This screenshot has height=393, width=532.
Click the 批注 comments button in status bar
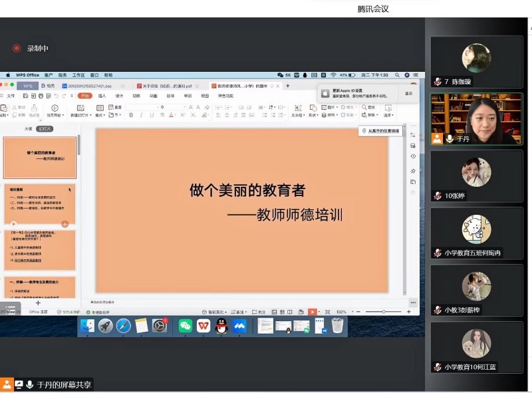click(259, 312)
